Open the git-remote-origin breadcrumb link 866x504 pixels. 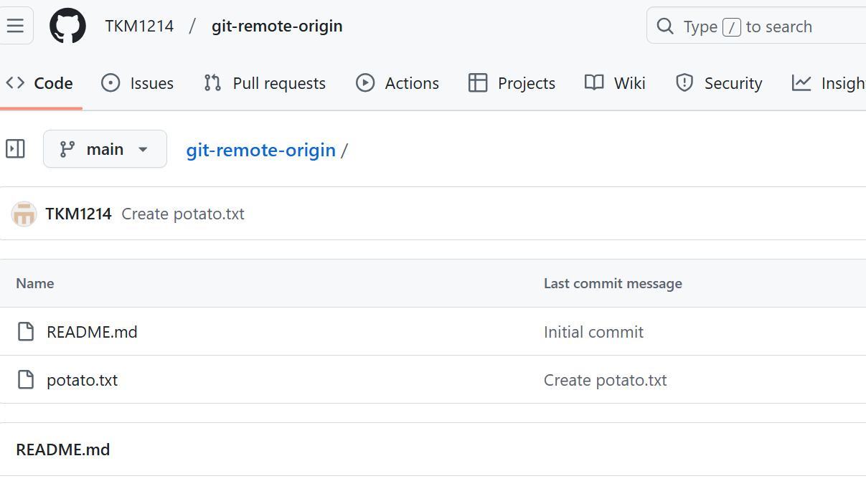coord(261,150)
